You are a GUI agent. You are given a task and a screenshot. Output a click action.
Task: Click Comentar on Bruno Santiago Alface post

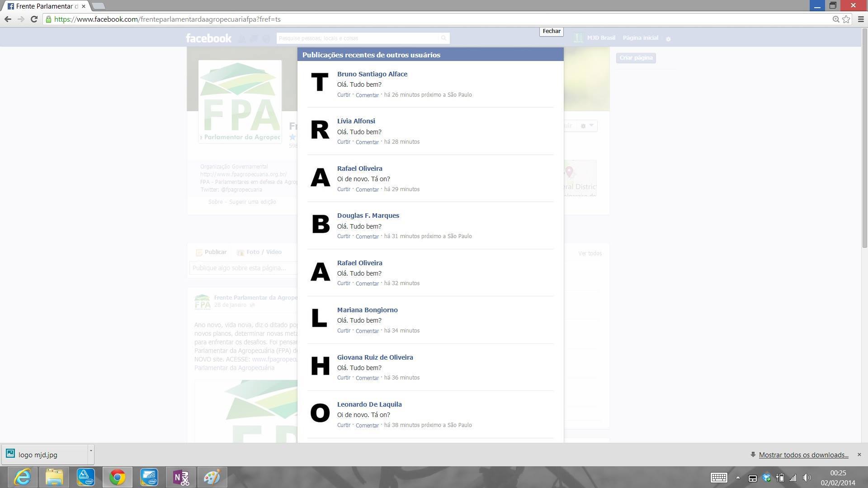(x=367, y=95)
